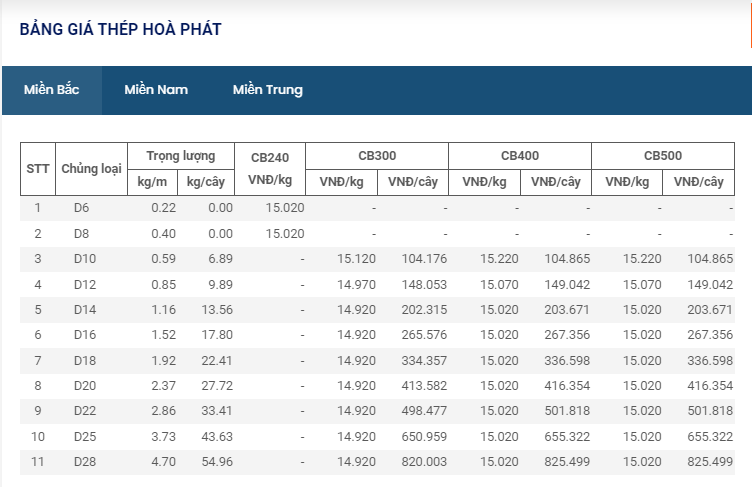Select the D25 row label
752x487 pixels.
[85, 437]
